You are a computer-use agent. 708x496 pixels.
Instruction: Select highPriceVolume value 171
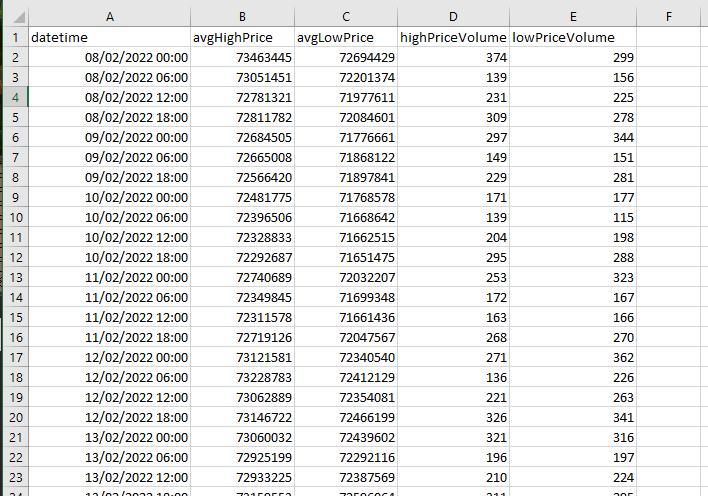coord(453,197)
